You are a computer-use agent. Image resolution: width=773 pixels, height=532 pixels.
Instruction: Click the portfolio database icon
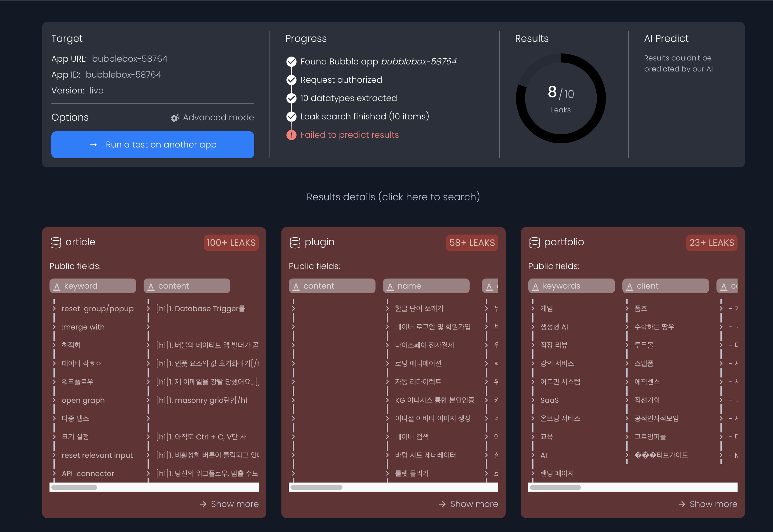pos(534,242)
